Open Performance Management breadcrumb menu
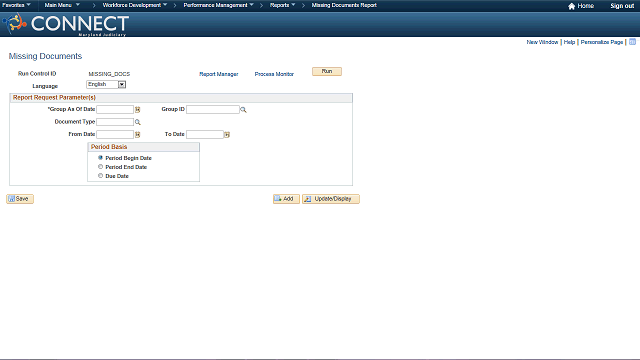The height and width of the screenshot is (360, 640). tap(218, 5)
